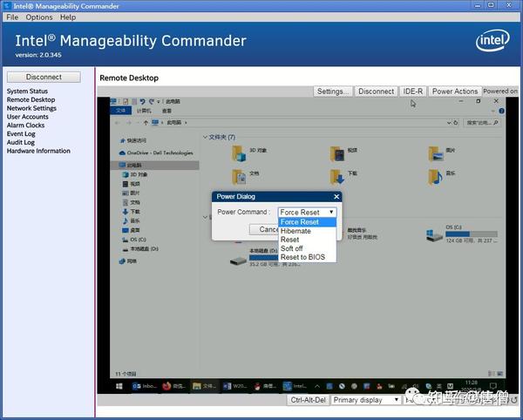This screenshot has height=420, width=523.
Task: Open Word document W20 in remote taskbar
Action: (x=234, y=386)
